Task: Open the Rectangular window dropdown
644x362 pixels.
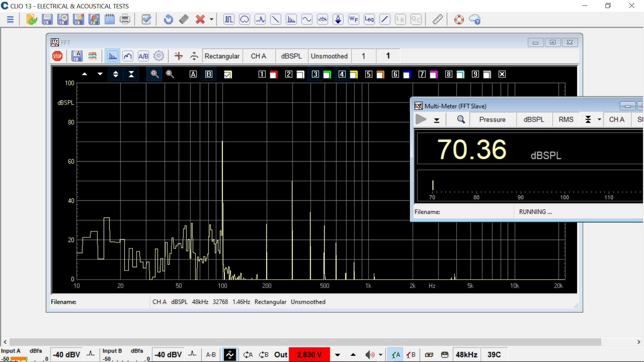Action: 222,56
